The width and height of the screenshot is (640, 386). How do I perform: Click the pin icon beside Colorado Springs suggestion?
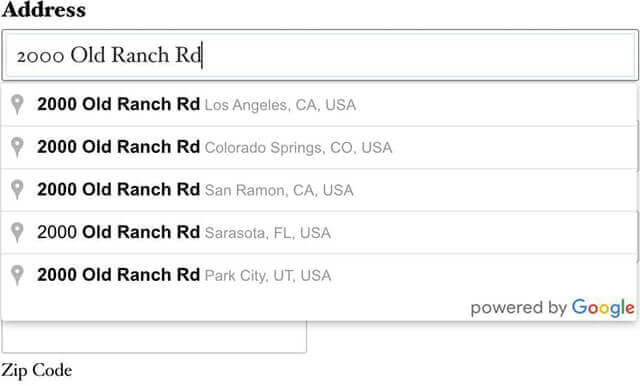coord(17,147)
